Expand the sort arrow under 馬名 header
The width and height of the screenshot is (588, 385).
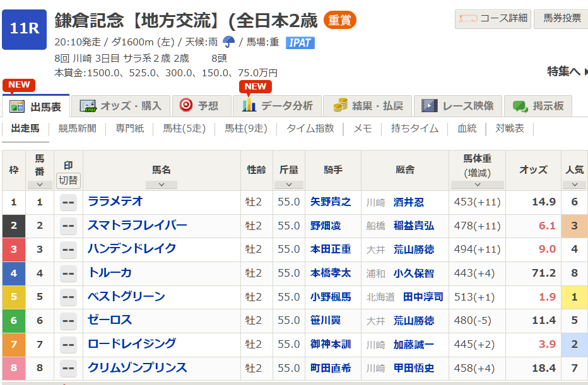pyautogui.click(x=162, y=185)
